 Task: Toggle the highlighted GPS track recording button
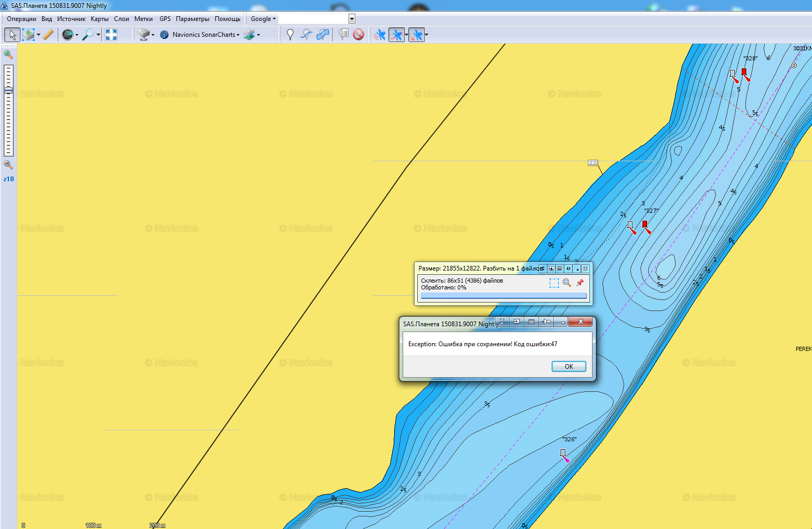click(397, 35)
